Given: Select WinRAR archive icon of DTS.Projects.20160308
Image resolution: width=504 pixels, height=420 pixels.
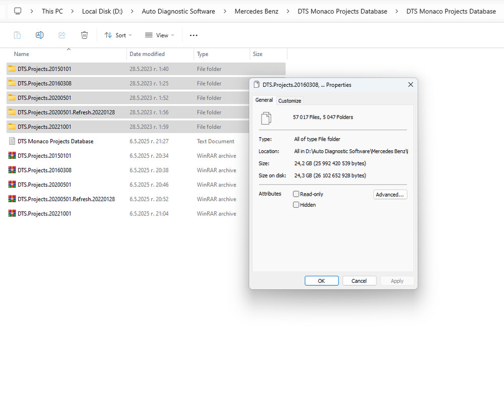Looking at the screenshot, I should click(12, 170).
